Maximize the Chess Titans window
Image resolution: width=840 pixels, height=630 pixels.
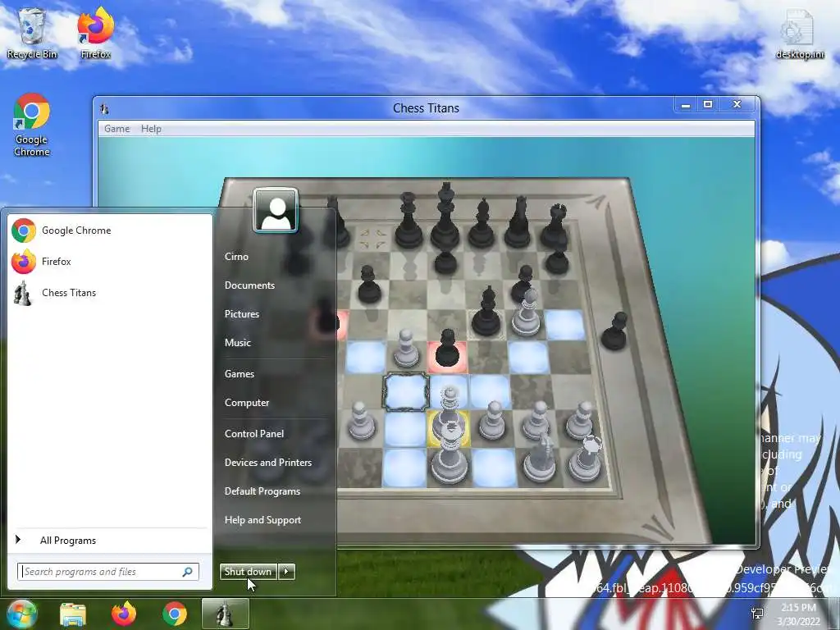pyautogui.click(x=708, y=104)
